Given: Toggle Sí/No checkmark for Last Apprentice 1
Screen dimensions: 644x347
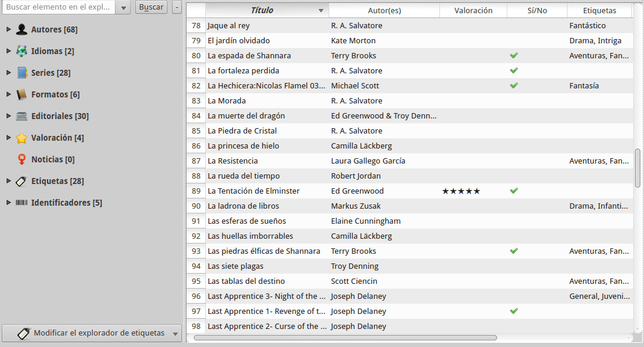Looking at the screenshot, I should coord(513,311).
